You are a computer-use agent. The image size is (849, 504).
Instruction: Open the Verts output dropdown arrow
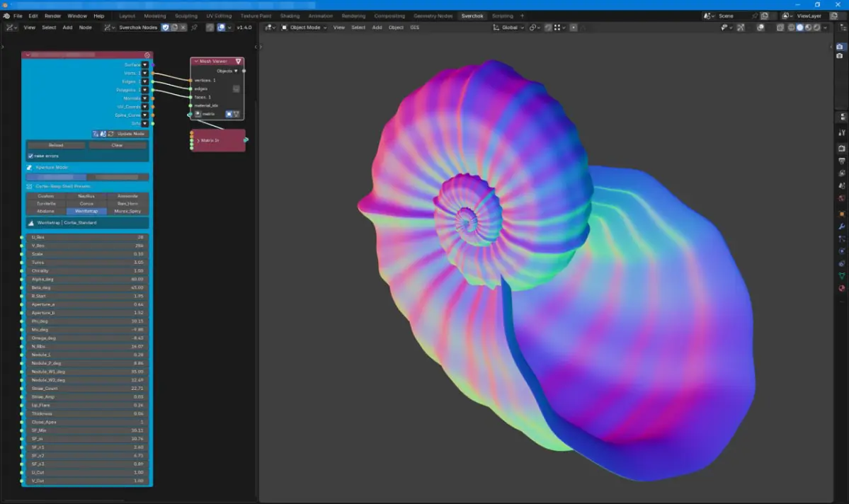tap(144, 73)
